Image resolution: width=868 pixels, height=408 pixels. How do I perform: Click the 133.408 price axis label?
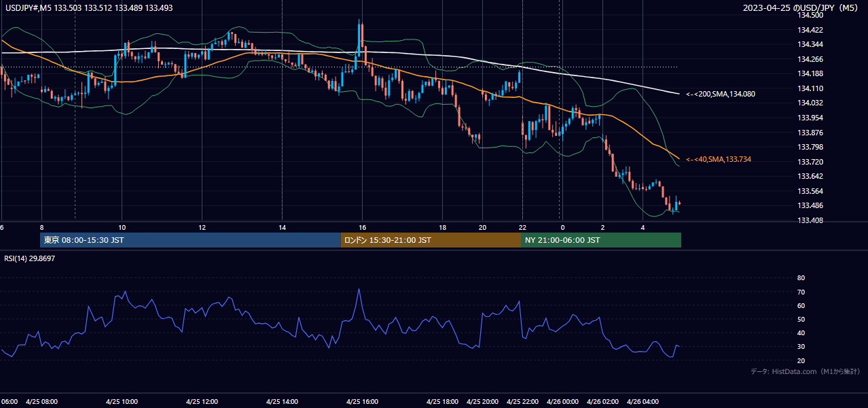point(810,220)
